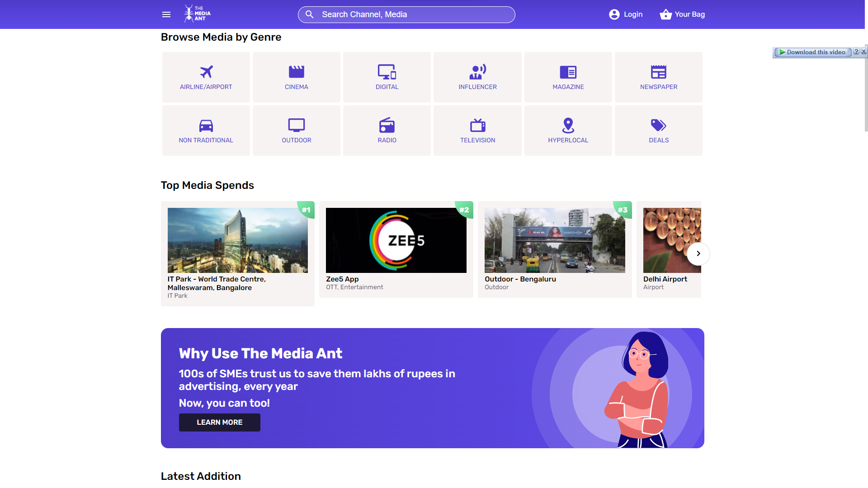
Task: Show next Top Media Spends items
Action: pos(698,253)
